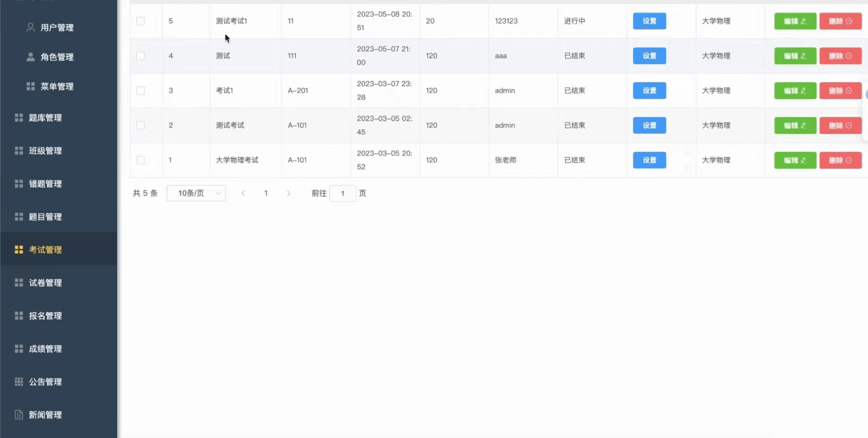The image size is (868, 438).
Task: Go to next page arrow
Action: (x=289, y=193)
